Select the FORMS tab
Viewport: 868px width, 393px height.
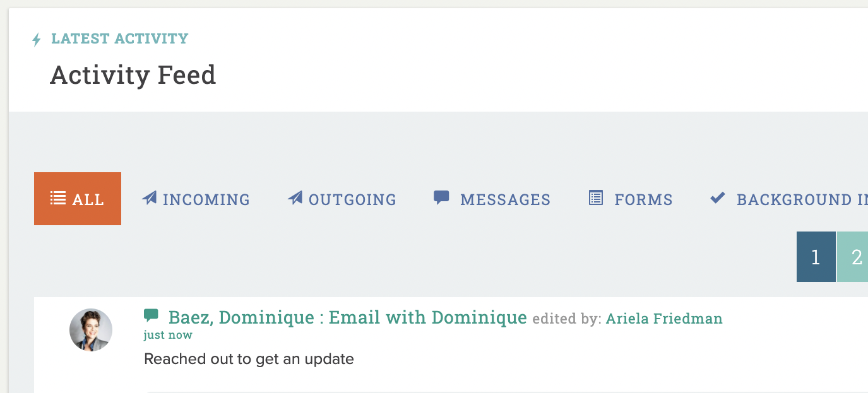click(x=631, y=199)
